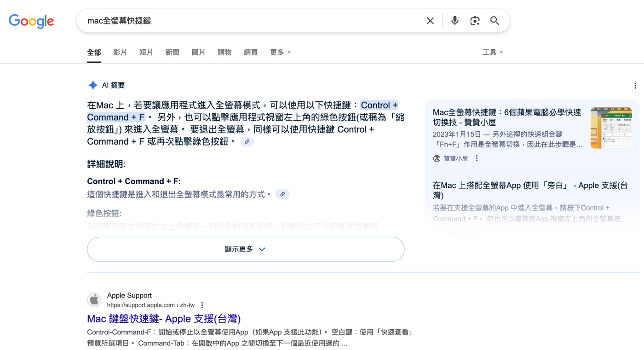Image resolution: width=644 pixels, height=350 pixels.
Task: Click the Apple Support site name
Action: click(x=129, y=296)
